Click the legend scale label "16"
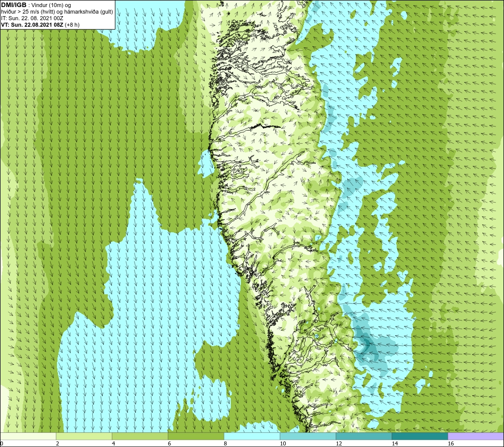 click(451, 443)
